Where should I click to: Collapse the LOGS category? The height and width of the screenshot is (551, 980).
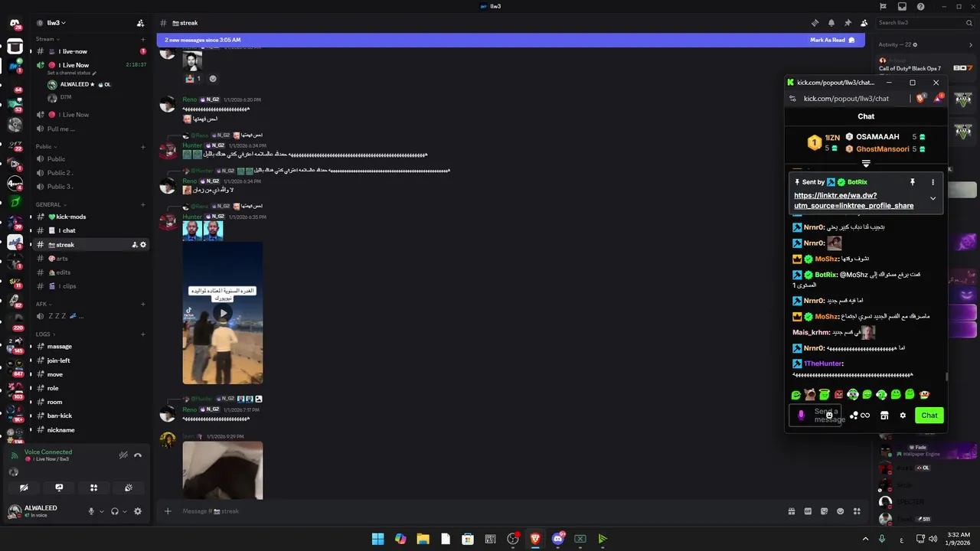pos(44,334)
